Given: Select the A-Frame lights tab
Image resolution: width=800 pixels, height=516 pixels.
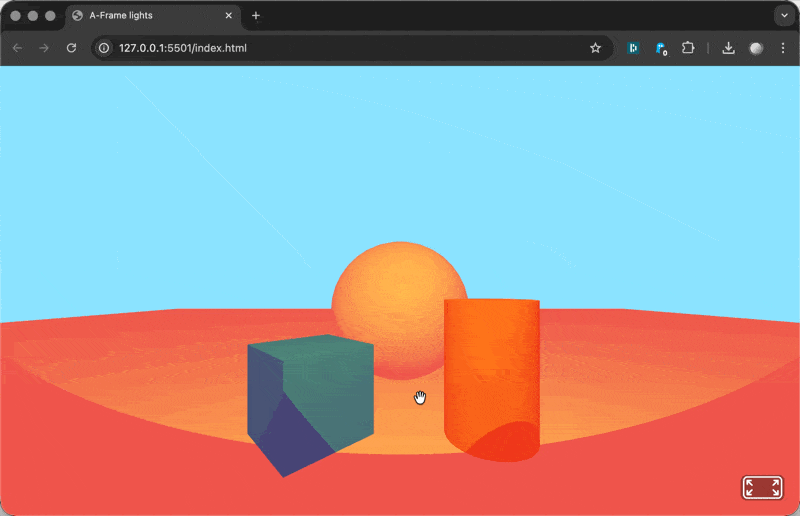Looking at the screenshot, I should (x=140, y=16).
